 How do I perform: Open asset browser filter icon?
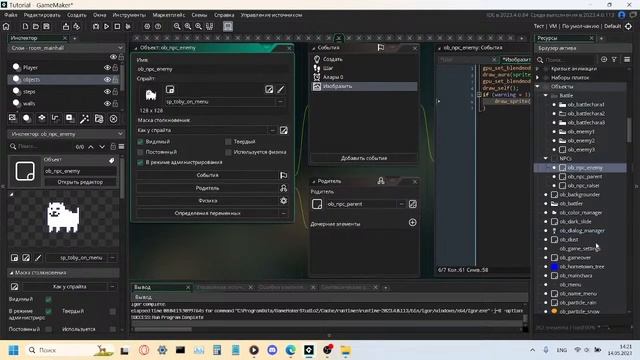tap(614, 60)
